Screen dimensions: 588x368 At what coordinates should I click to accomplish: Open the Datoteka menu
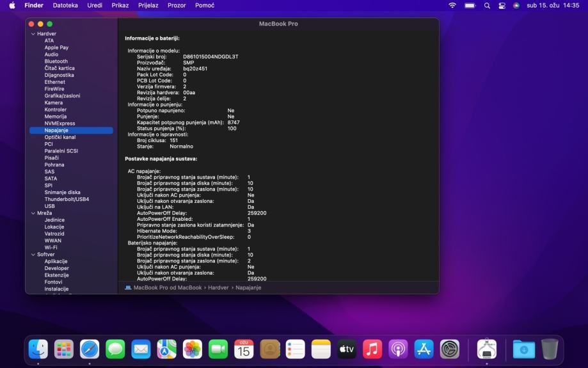(65, 5)
